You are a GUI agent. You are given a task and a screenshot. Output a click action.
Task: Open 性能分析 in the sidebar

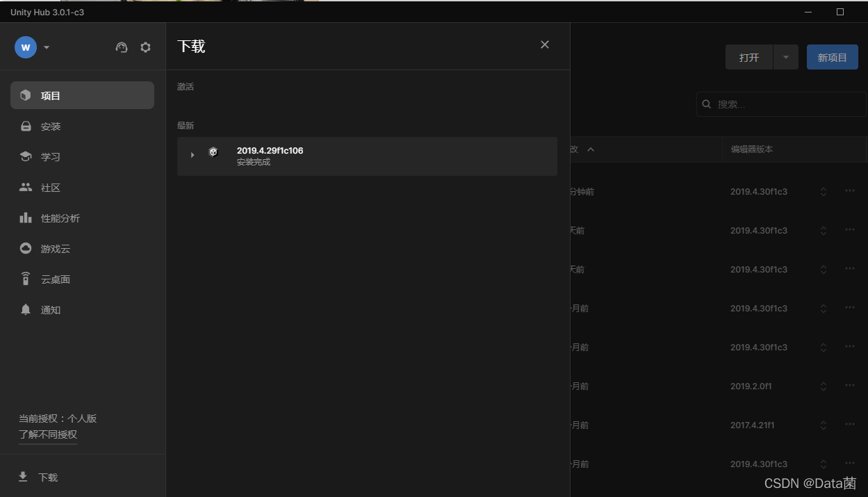coord(82,218)
